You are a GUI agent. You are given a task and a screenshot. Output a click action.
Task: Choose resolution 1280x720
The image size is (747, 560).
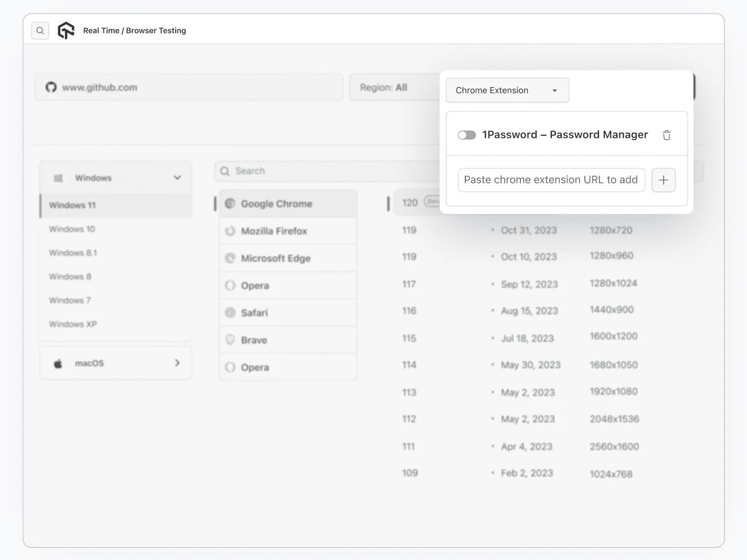[611, 230]
